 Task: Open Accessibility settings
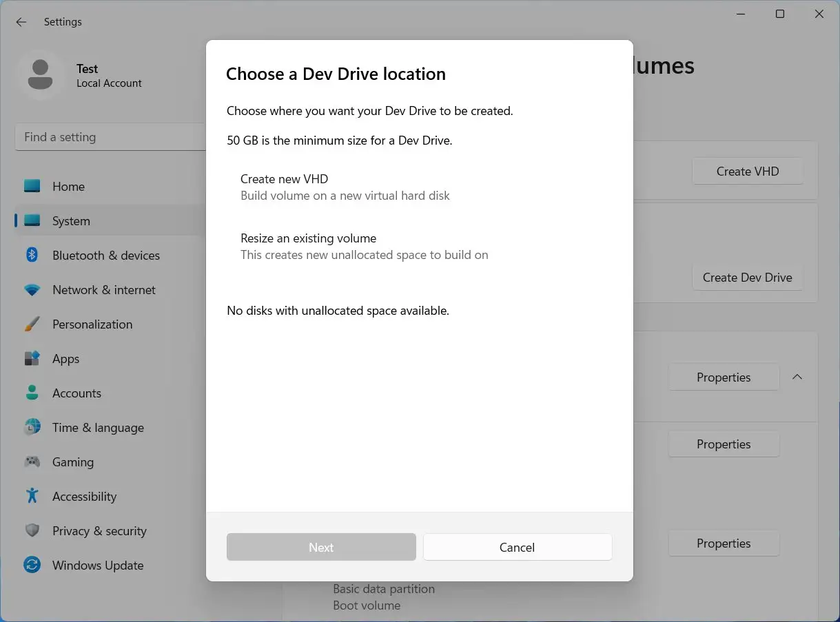[85, 496]
